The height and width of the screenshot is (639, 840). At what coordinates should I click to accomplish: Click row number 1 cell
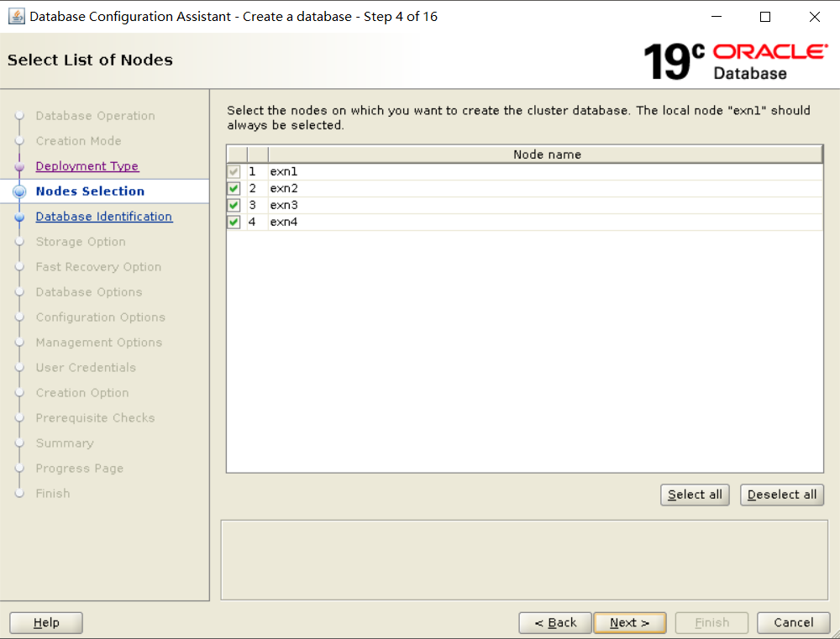click(258, 172)
